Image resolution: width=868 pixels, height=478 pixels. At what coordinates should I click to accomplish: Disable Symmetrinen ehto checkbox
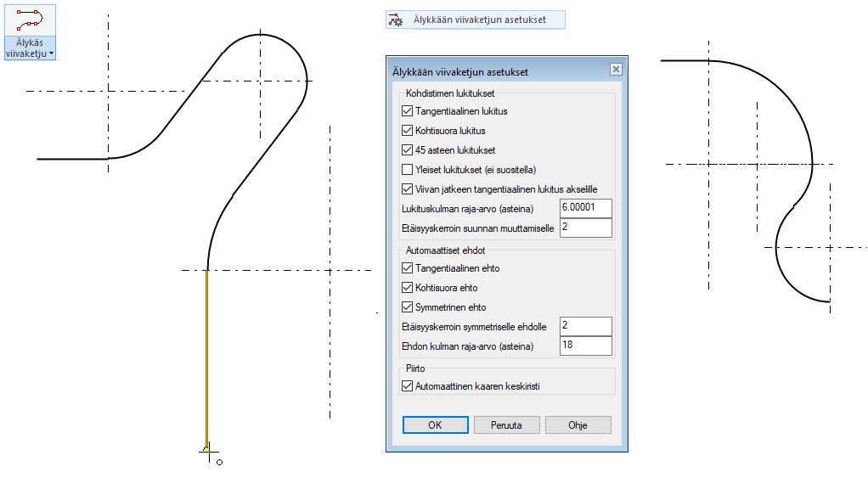[408, 307]
